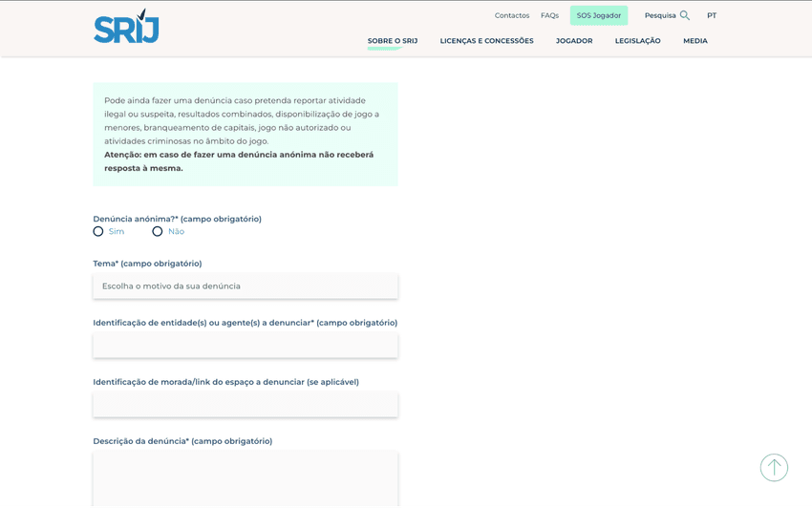Open the 'Media' menu
Screen dimensions: 812x508
click(x=695, y=41)
